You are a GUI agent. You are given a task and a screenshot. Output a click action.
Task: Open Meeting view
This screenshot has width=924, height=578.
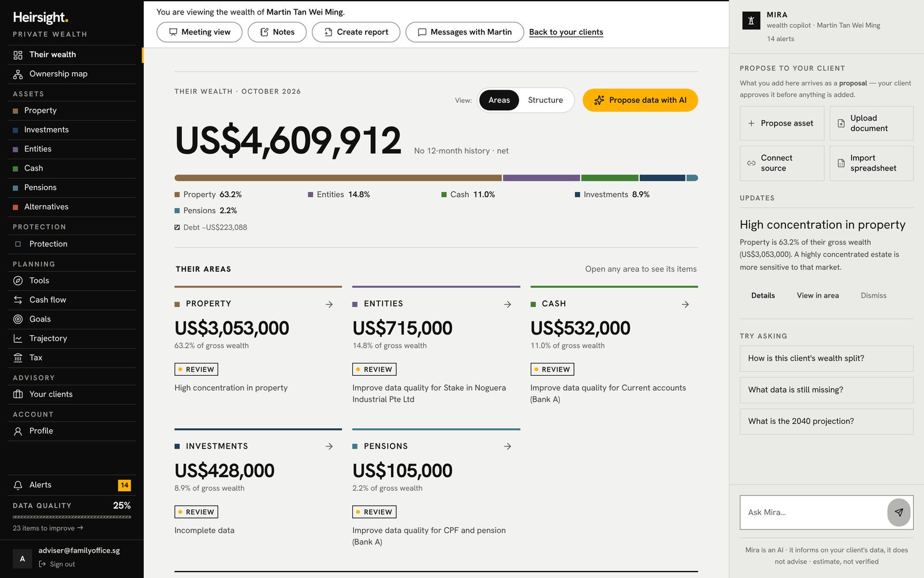(x=199, y=32)
